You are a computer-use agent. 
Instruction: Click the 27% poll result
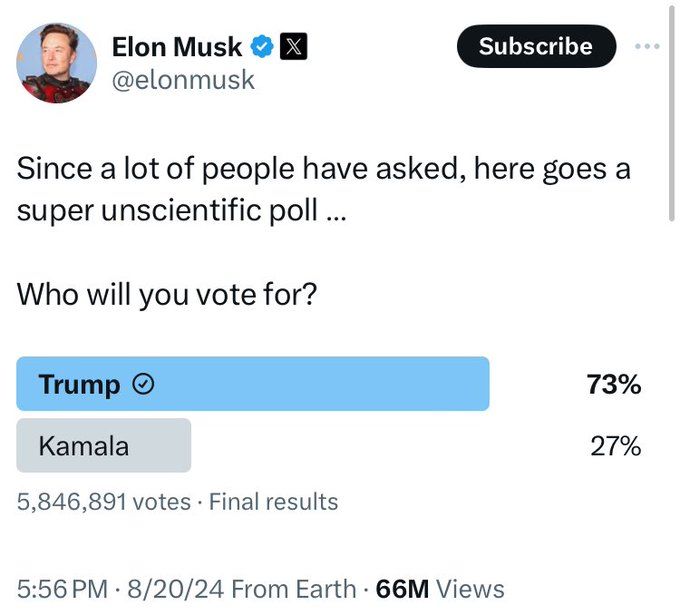614,446
